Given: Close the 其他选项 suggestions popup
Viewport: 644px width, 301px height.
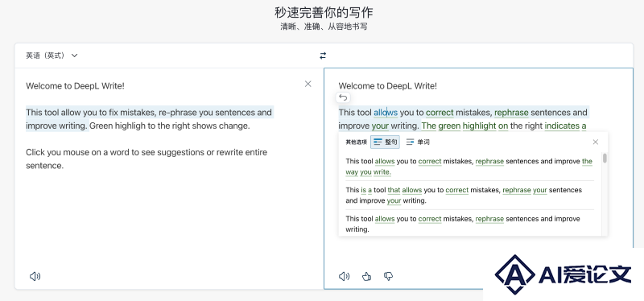Looking at the screenshot, I should (596, 142).
